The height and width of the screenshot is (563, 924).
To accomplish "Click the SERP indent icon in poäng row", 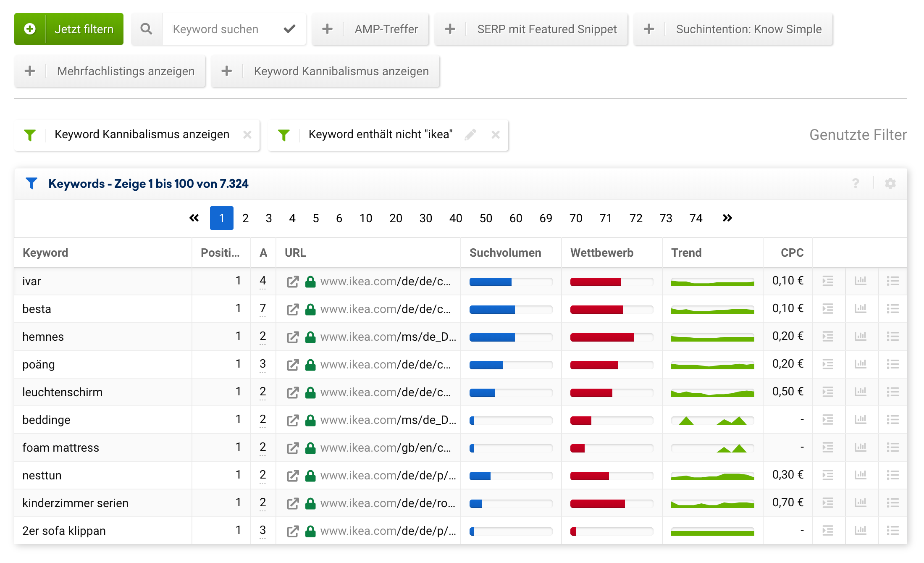I will (827, 364).
